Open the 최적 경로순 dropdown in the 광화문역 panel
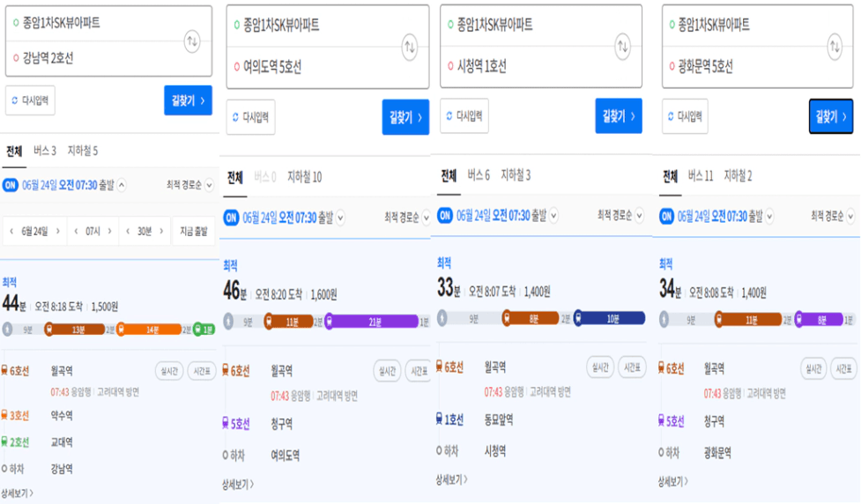Image resolution: width=861 pixels, height=504 pixels. [x=831, y=216]
